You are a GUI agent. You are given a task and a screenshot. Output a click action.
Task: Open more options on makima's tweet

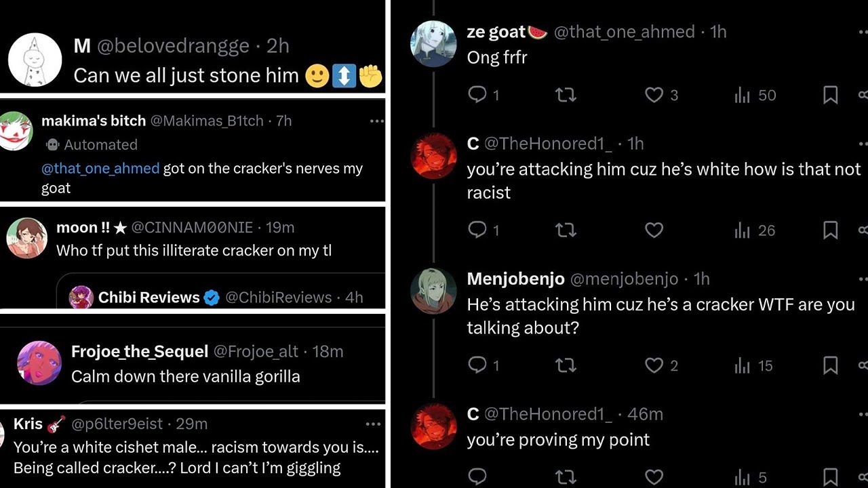376,121
